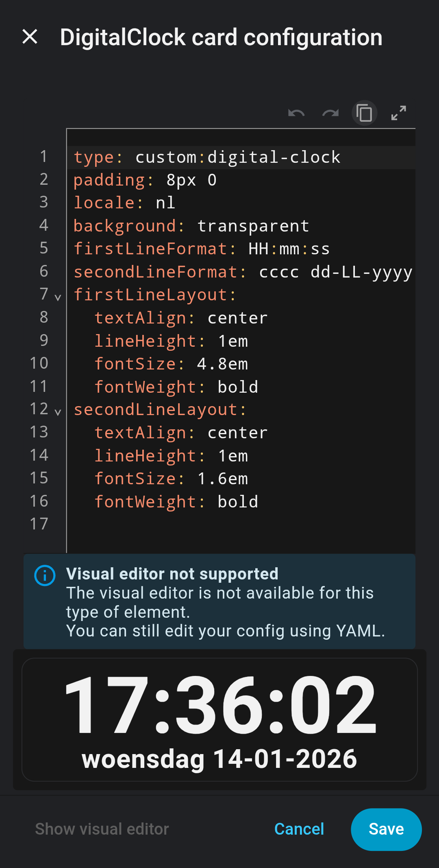Close the card configuration dialog
The width and height of the screenshot is (439, 868).
(30, 37)
